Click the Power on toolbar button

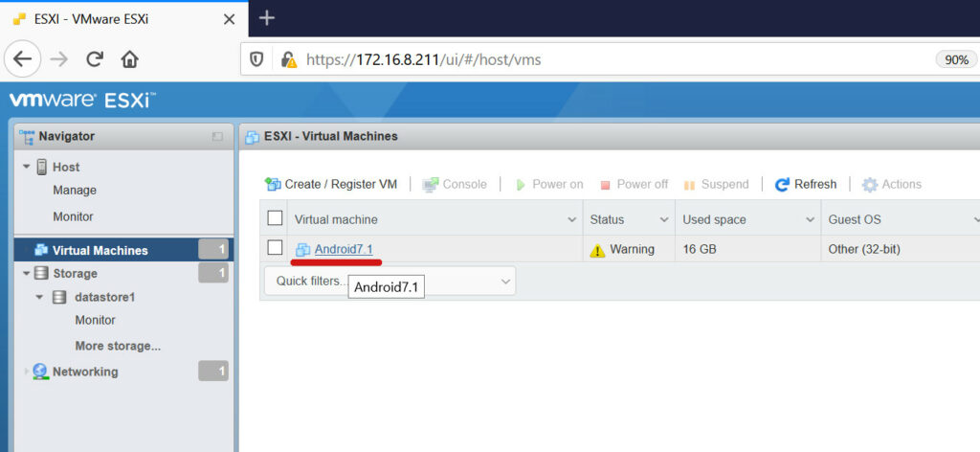548,184
